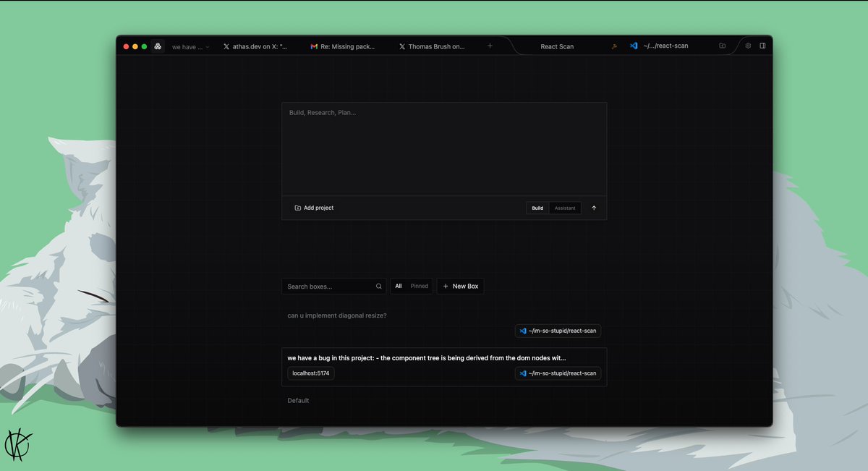
Task: Select the React Scan tab
Action: 557,46
